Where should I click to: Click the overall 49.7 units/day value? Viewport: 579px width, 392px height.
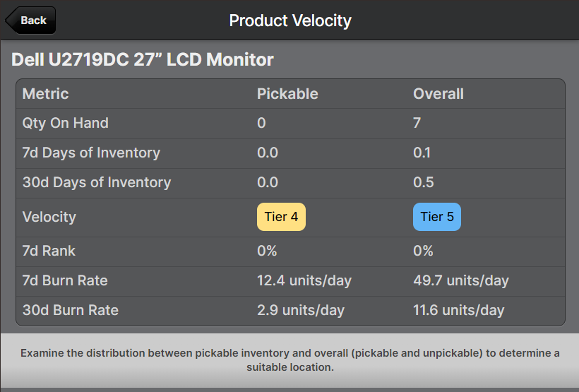pyautogui.click(x=461, y=280)
